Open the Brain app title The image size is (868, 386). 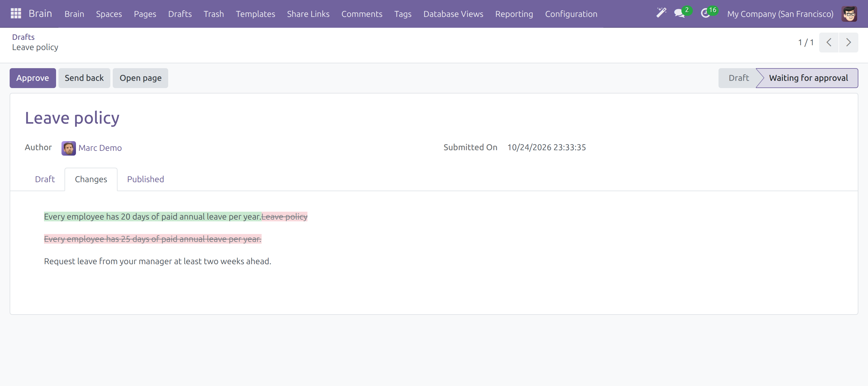40,14
